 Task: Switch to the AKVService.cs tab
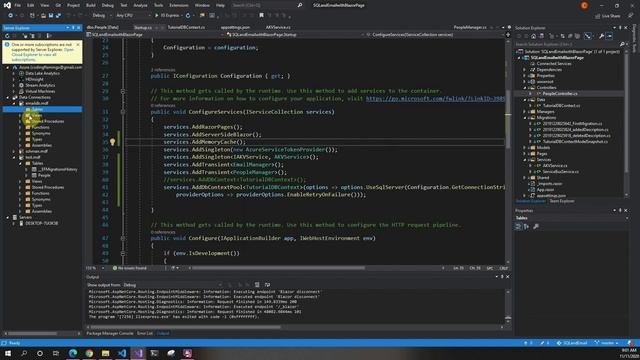(x=278, y=27)
